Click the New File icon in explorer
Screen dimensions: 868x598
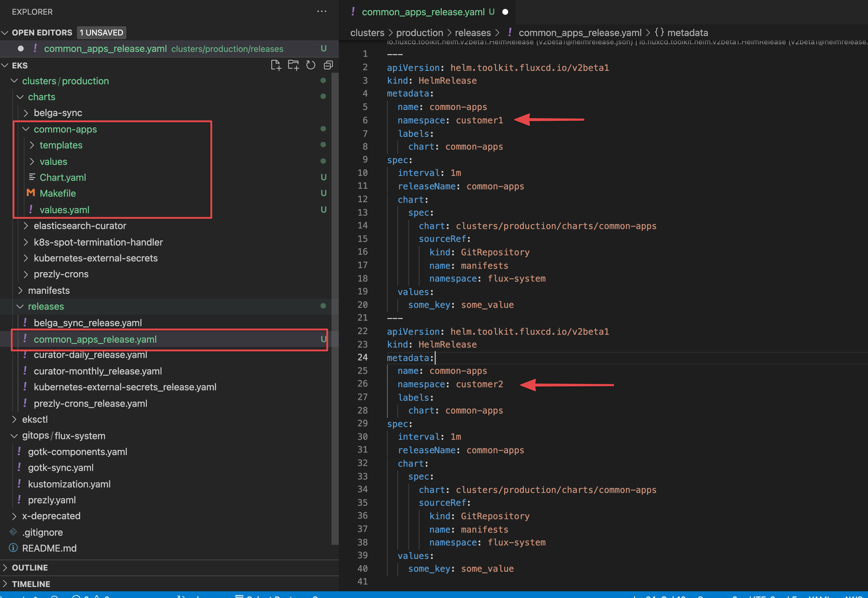[x=276, y=65]
